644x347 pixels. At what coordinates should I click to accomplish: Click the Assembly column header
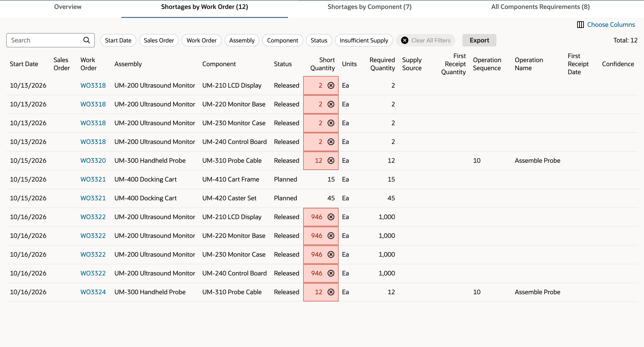pos(128,64)
